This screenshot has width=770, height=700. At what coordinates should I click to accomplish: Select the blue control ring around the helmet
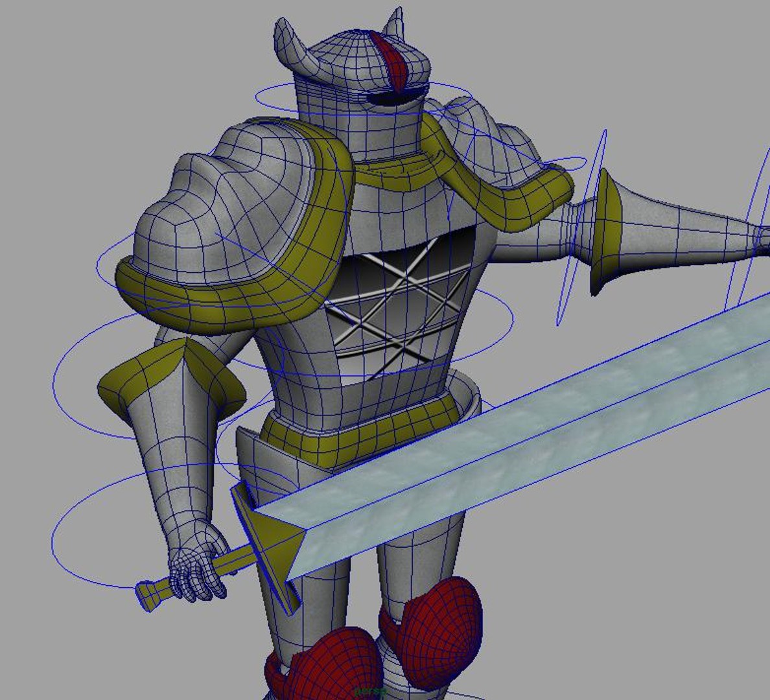pos(364,98)
